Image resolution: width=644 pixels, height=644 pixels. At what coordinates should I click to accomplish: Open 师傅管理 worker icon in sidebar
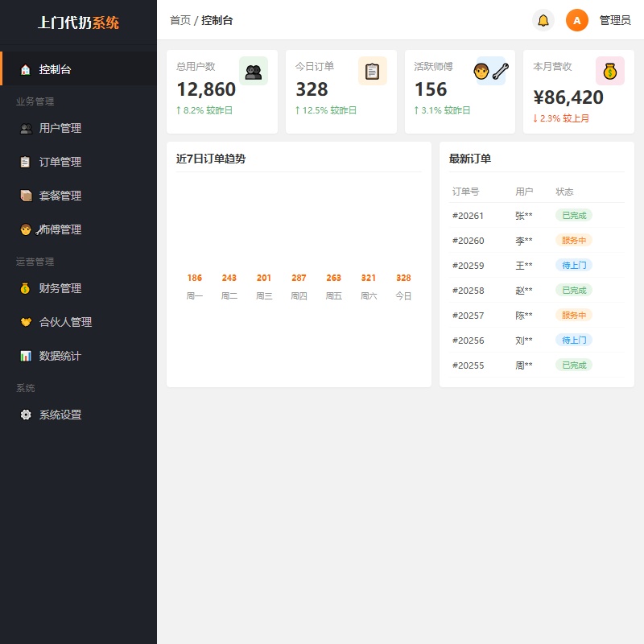click(x=26, y=229)
